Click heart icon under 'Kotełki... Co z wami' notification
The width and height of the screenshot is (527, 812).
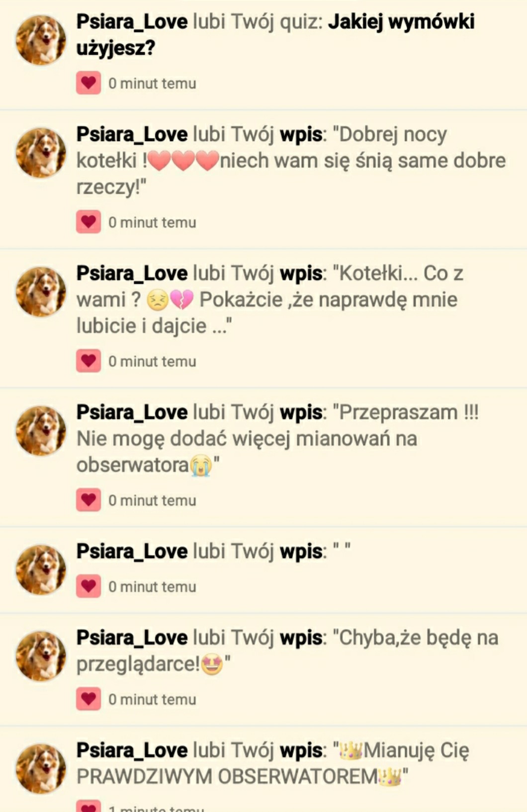pos(88,361)
